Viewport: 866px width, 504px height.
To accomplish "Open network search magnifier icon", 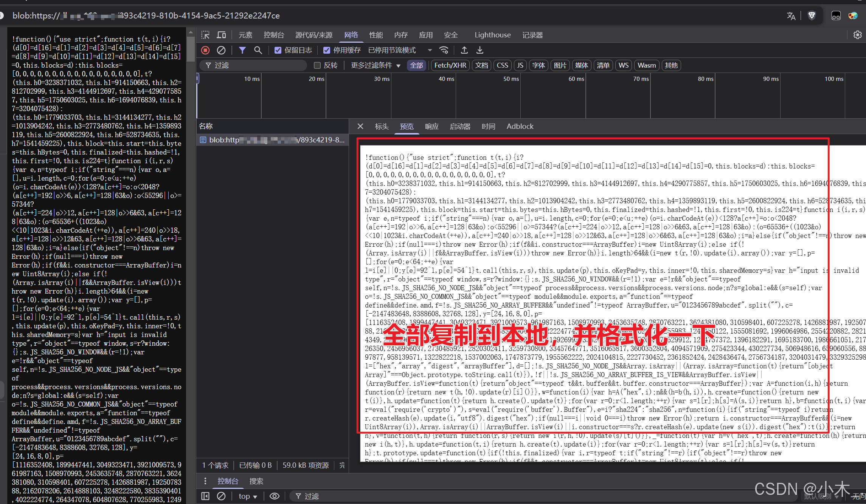I will click(x=258, y=50).
